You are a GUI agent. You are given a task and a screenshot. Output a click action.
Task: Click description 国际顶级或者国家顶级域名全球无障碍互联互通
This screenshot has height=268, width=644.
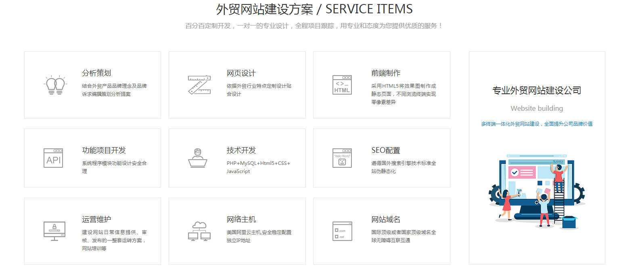404,236
